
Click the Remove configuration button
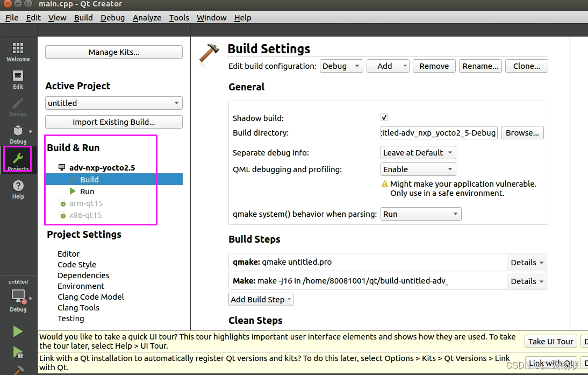click(434, 66)
